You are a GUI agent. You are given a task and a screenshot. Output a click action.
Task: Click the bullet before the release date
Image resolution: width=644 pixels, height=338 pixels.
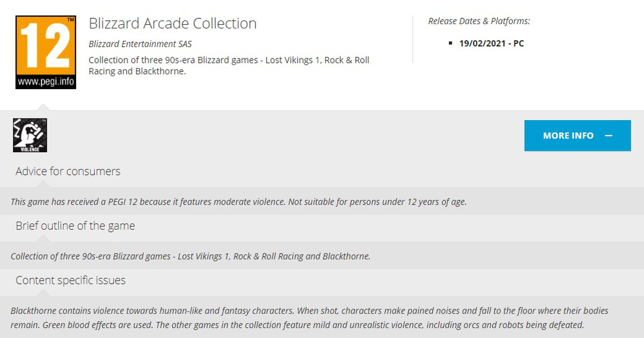tap(450, 43)
